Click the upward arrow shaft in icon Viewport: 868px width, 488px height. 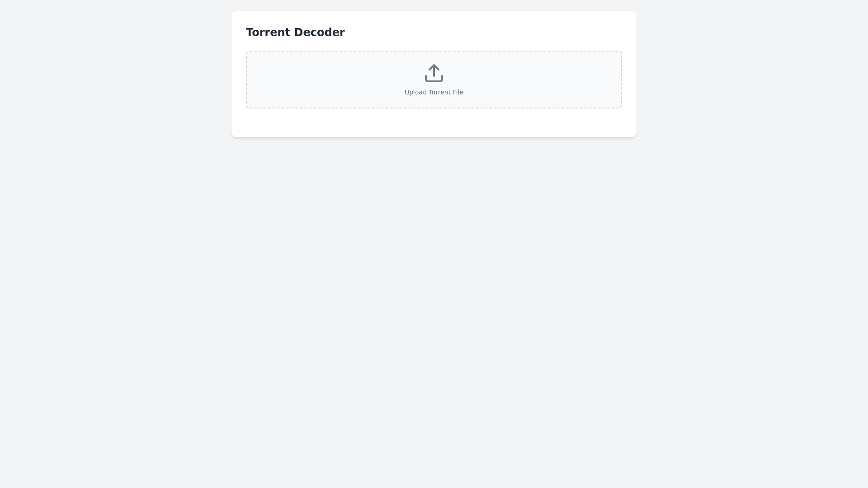pyautogui.click(x=434, y=71)
